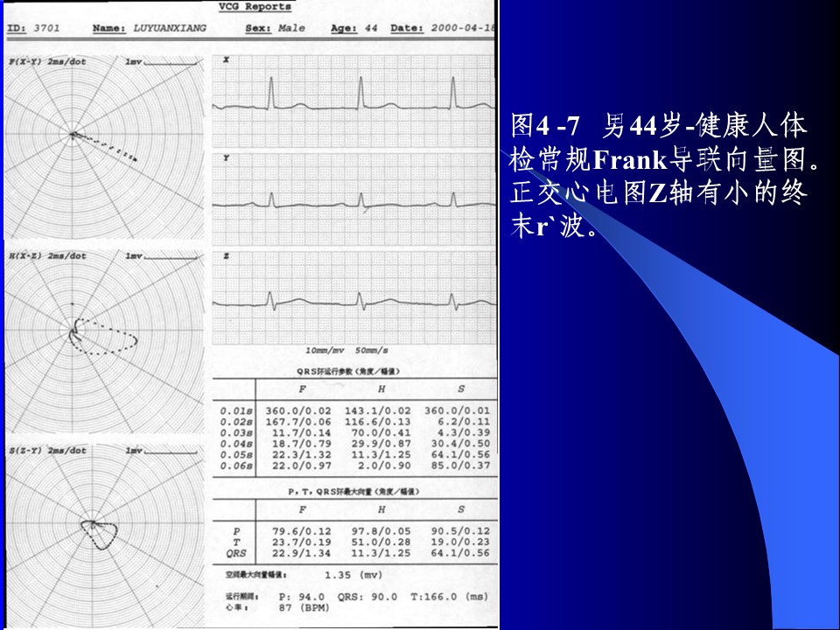Click the "QRS环运行参数" table heading
840x630 pixels.
tap(348, 371)
